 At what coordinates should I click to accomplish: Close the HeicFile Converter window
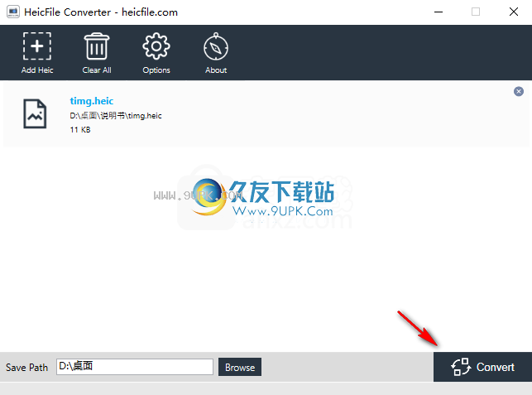(514, 12)
